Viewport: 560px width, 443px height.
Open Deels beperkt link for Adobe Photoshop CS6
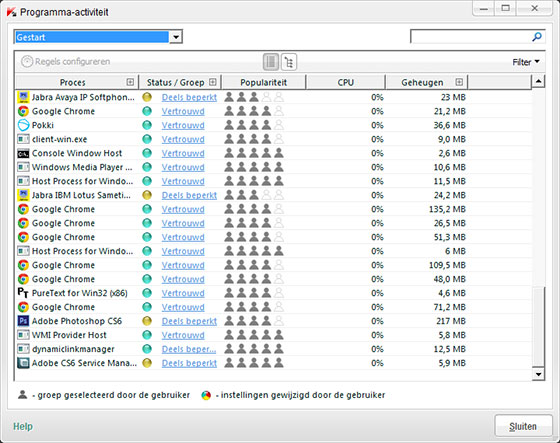189,321
